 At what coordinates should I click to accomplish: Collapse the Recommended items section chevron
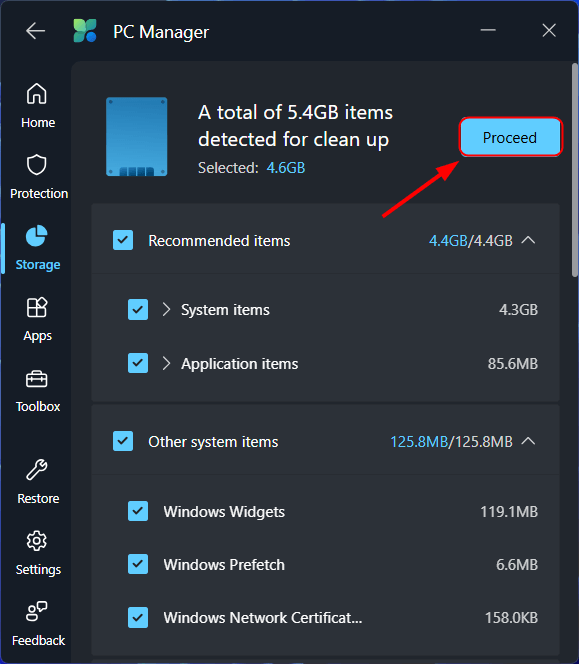(528, 240)
